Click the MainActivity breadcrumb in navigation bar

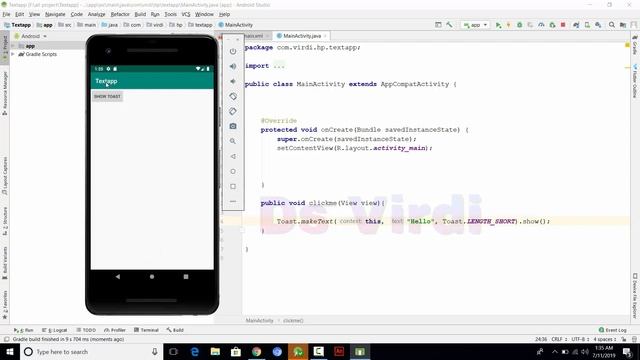236,25
